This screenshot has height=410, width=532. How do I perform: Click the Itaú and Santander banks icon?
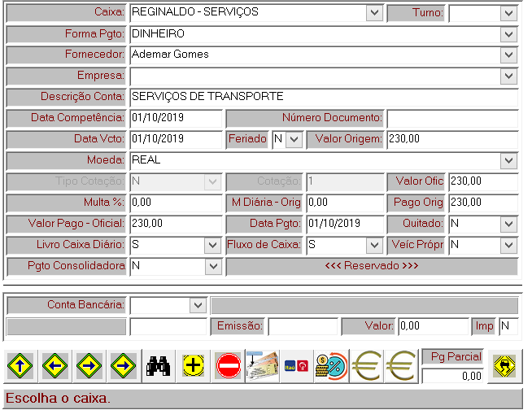tap(297, 366)
